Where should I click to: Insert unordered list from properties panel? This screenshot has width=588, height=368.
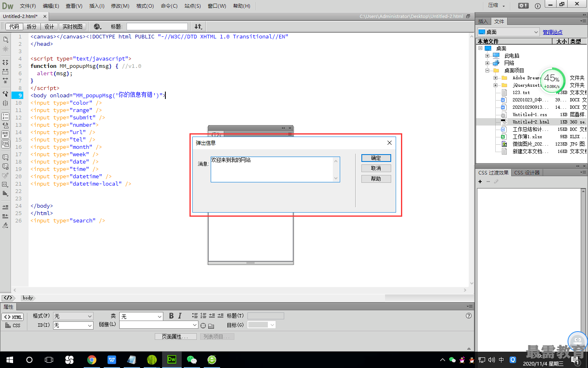195,316
